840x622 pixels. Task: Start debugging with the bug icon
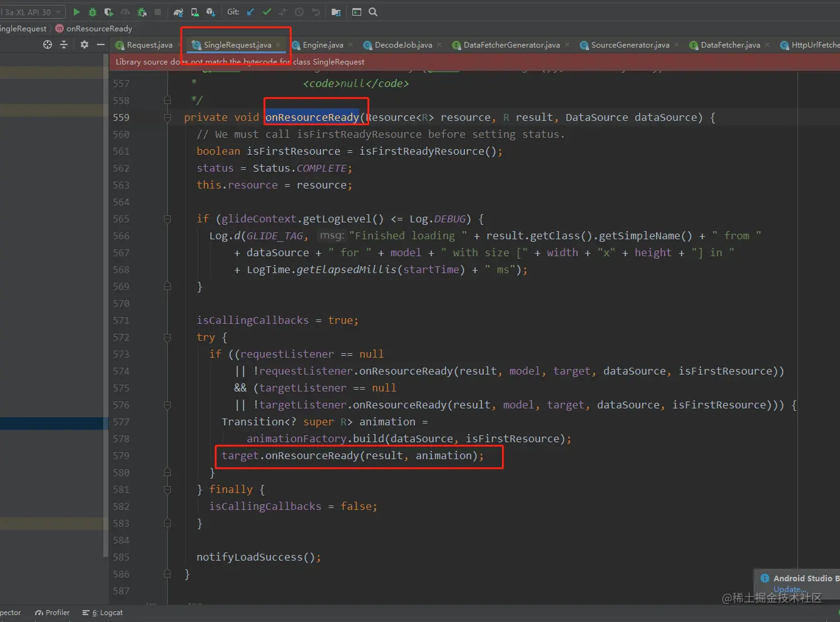[93, 12]
